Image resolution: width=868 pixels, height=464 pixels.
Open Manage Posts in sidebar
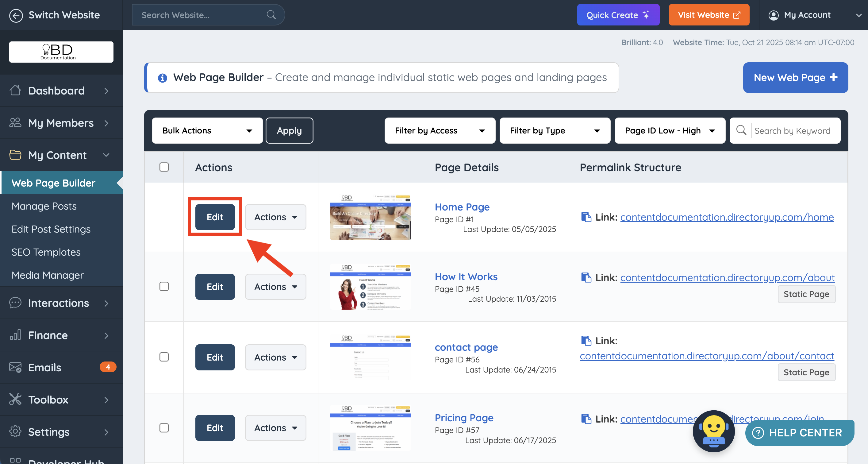pos(44,206)
